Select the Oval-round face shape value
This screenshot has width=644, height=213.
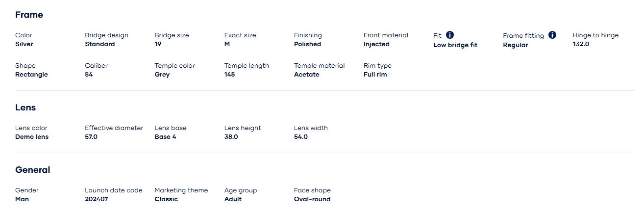coord(312,199)
